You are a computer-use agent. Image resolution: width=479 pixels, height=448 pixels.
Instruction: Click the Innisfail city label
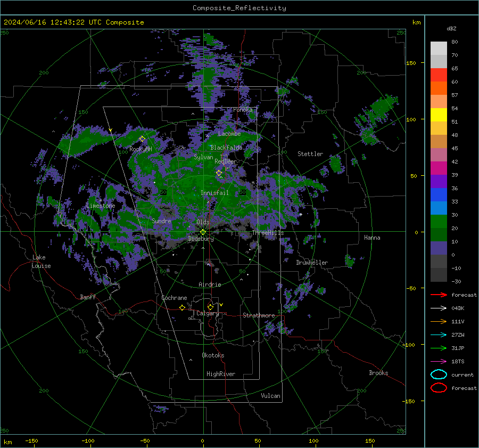pyautogui.click(x=214, y=193)
